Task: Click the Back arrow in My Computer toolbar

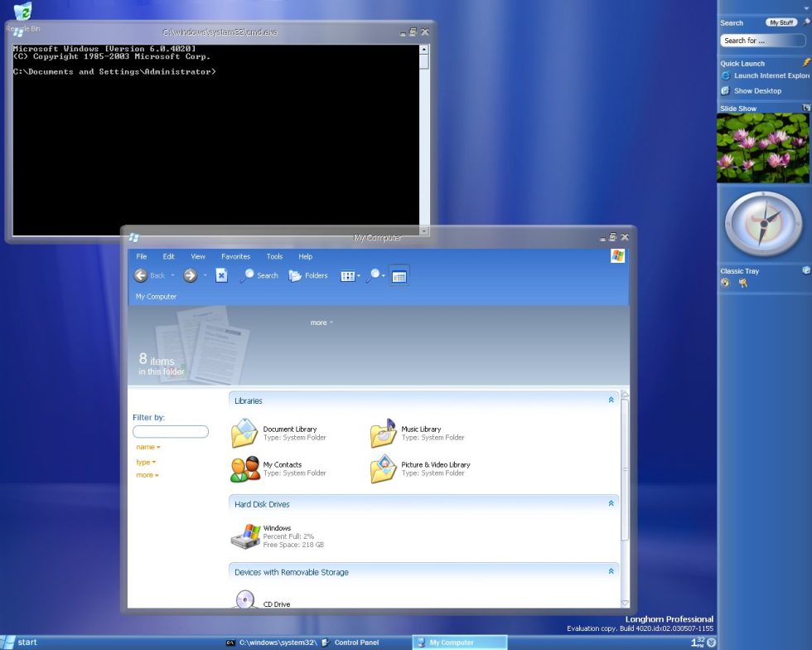Action: point(140,275)
